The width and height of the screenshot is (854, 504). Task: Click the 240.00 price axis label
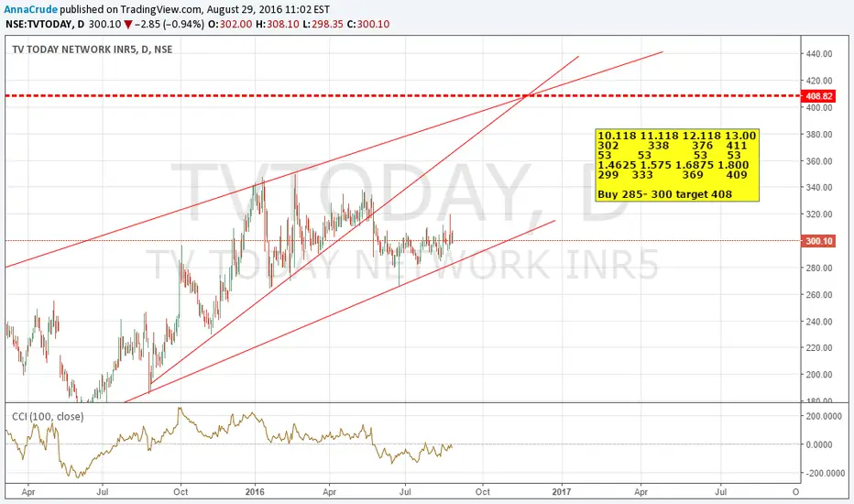(818, 321)
